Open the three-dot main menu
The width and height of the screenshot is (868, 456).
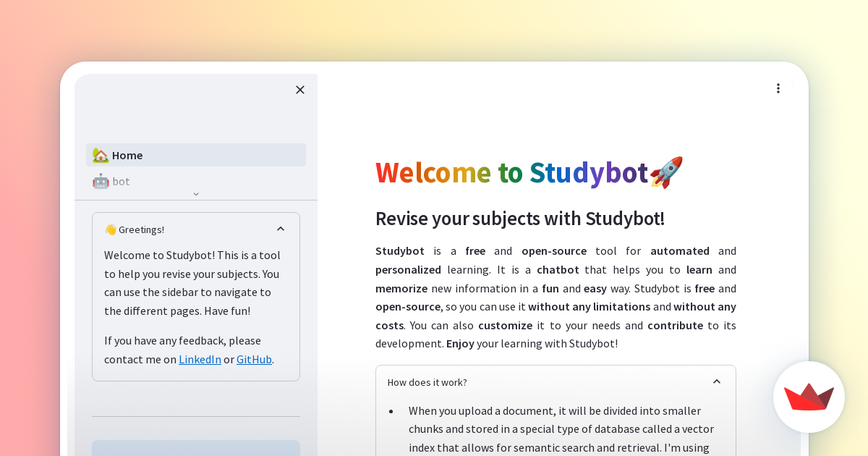778,88
